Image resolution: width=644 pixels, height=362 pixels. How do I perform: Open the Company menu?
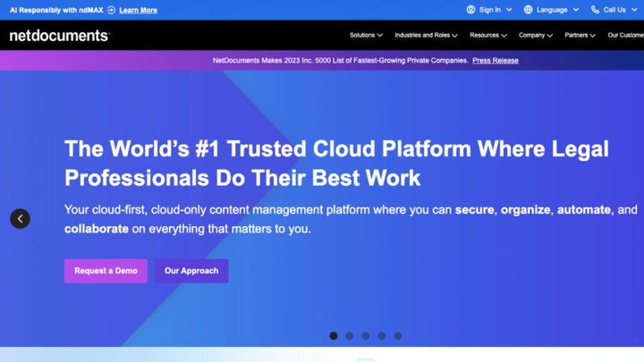536,36
